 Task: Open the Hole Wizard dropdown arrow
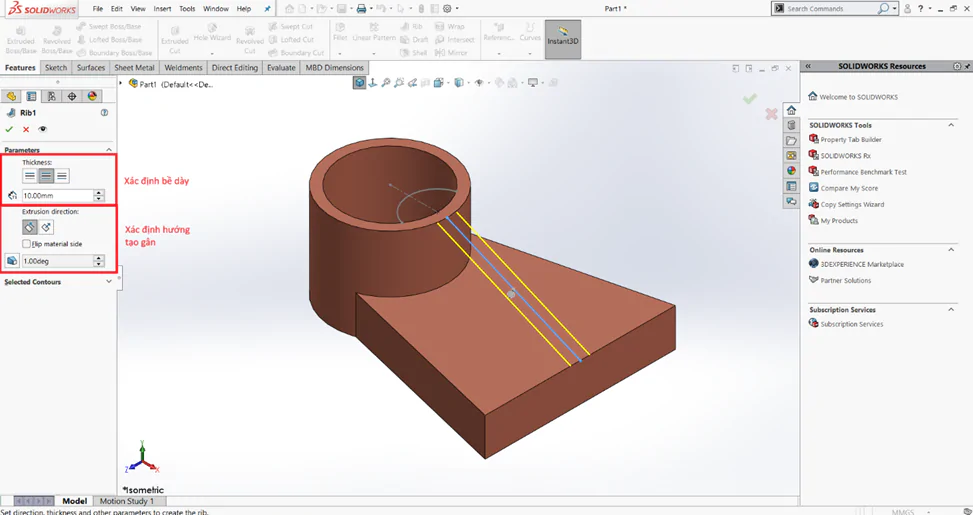pos(212,53)
